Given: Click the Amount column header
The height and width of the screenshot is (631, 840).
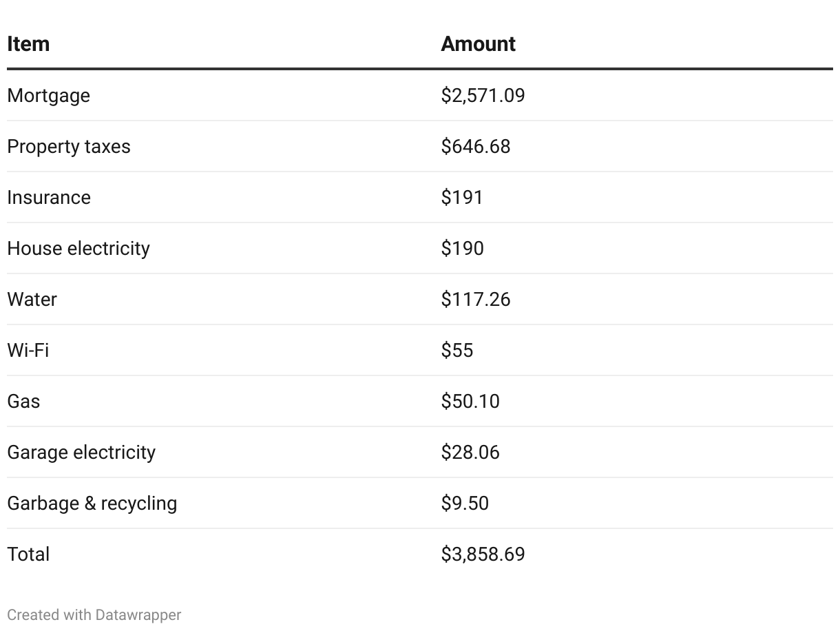Looking at the screenshot, I should click(478, 44).
